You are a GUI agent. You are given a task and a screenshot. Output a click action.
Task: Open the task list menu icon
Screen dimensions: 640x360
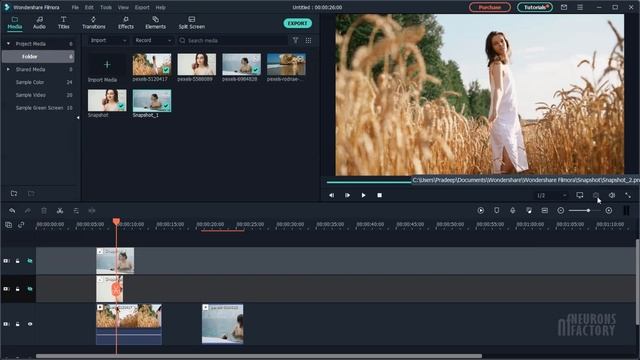(x=580, y=7)
